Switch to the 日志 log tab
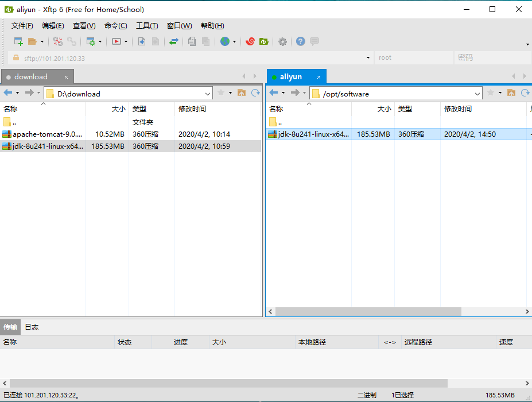 click(x=32, y=327)
